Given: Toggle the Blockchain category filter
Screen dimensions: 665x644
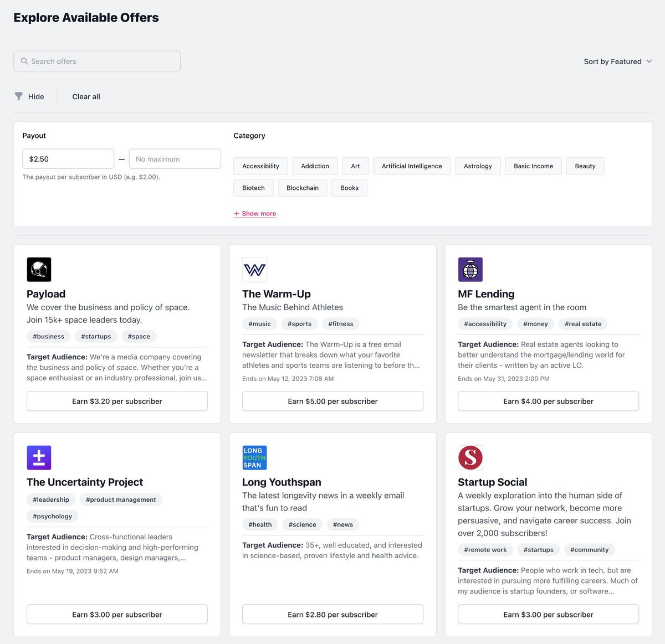Looking at the screenshot, I should point(303,188).
